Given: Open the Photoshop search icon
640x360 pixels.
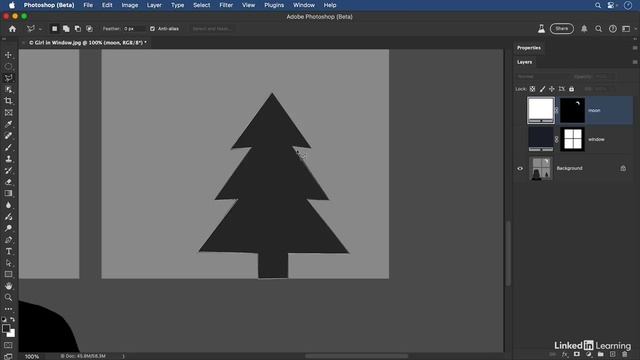Looking at the screenshot, I should coord(598,29).
